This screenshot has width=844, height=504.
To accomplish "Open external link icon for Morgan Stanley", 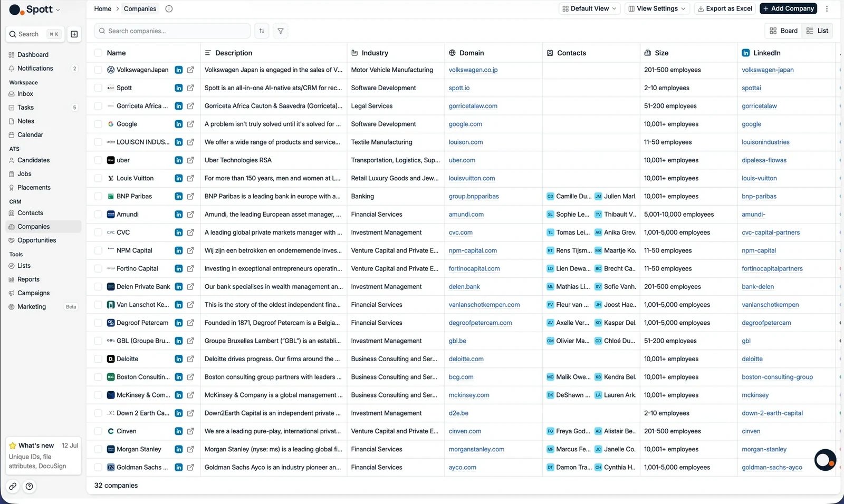I will (x=190, y=449).
